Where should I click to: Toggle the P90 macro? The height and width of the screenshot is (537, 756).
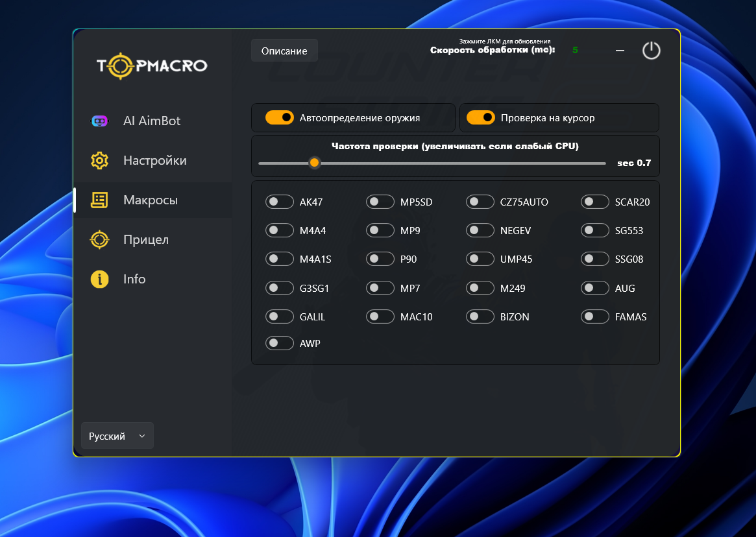[x=380, y=259]
